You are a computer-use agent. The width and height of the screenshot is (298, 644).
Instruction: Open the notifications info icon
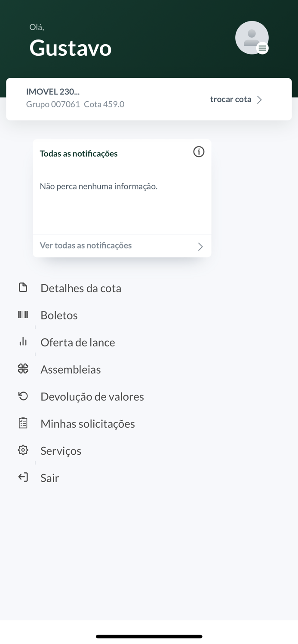point(199,152)
